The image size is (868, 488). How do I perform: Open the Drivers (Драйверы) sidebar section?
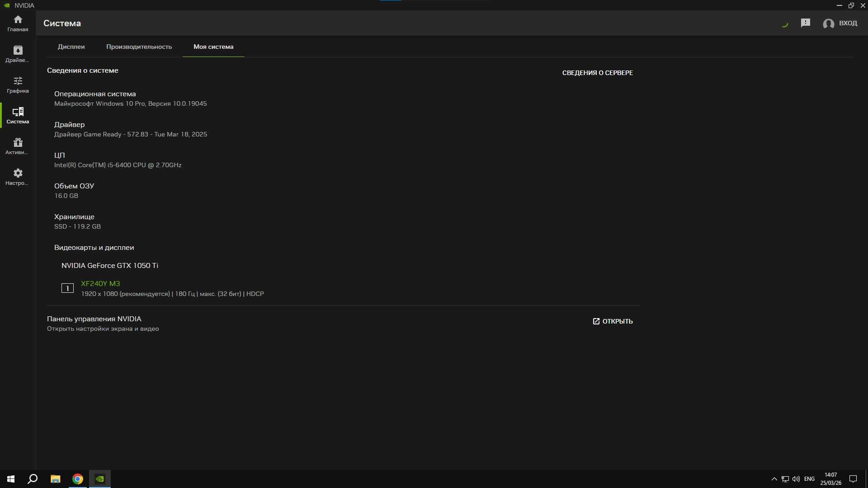(x=18, y=54)
